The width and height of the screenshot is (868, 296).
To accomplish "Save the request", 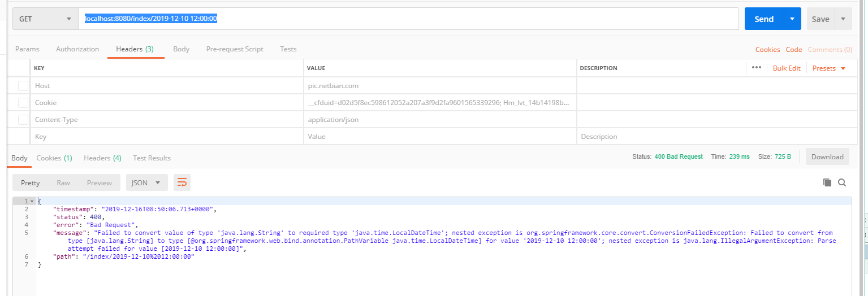I will [x=820, y=19].
